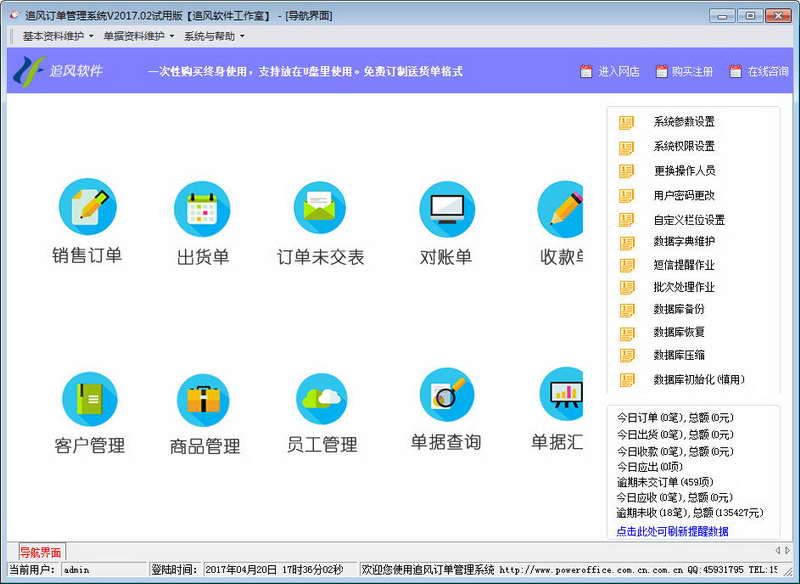Open the 客户管理 notebook icon
This screenshot has height=584, width=800.
pos(90,399)
